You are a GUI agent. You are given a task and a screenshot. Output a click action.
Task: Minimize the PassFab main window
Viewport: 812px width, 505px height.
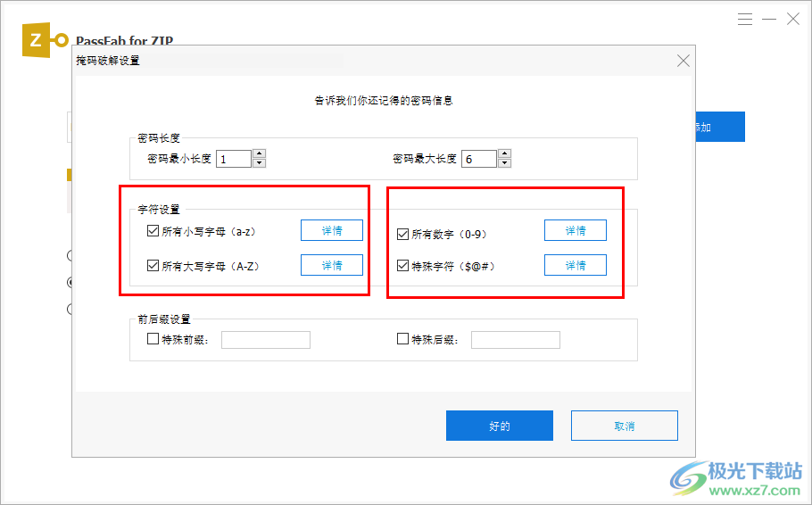point(769,19)
